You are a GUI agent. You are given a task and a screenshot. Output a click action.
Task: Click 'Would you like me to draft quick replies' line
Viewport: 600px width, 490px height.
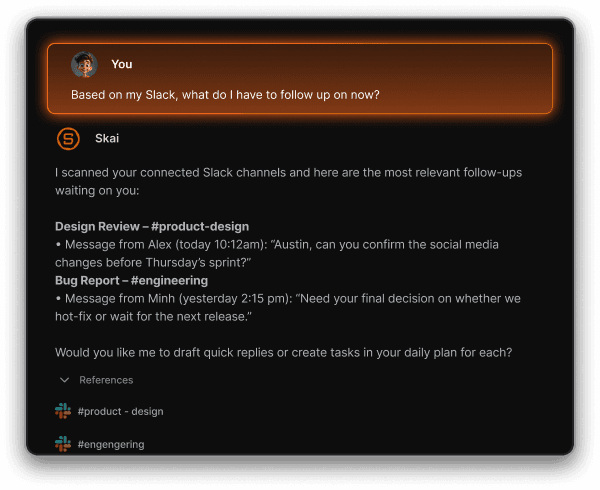coord(284,352)
